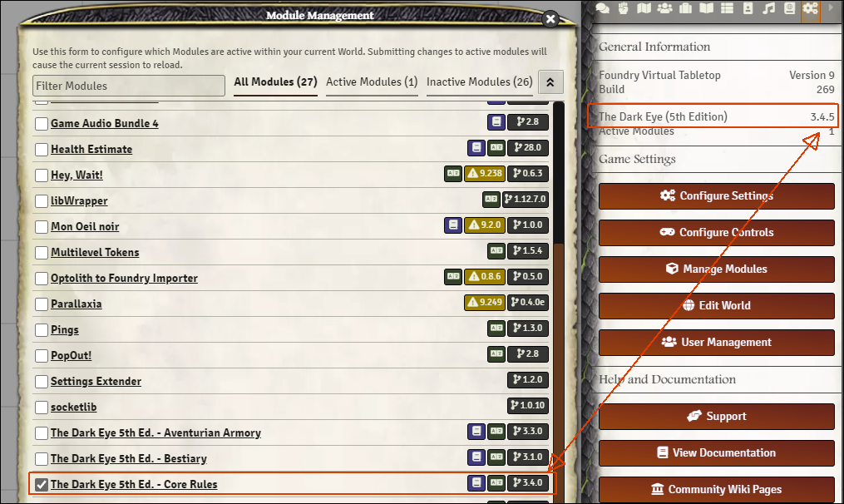Switch to the Active Modules tab
Image resolution: width=844 pixels, height=504 pixels.
372,82
